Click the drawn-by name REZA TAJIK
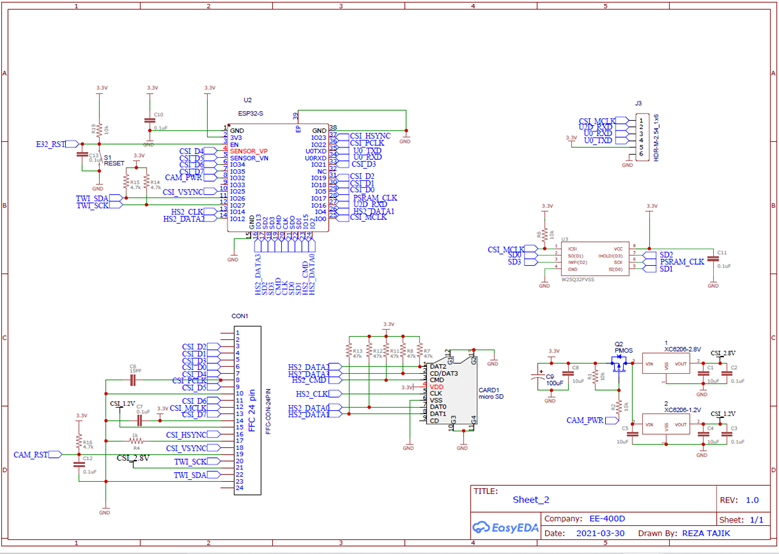The image size is (779, 554). (706, 533)
